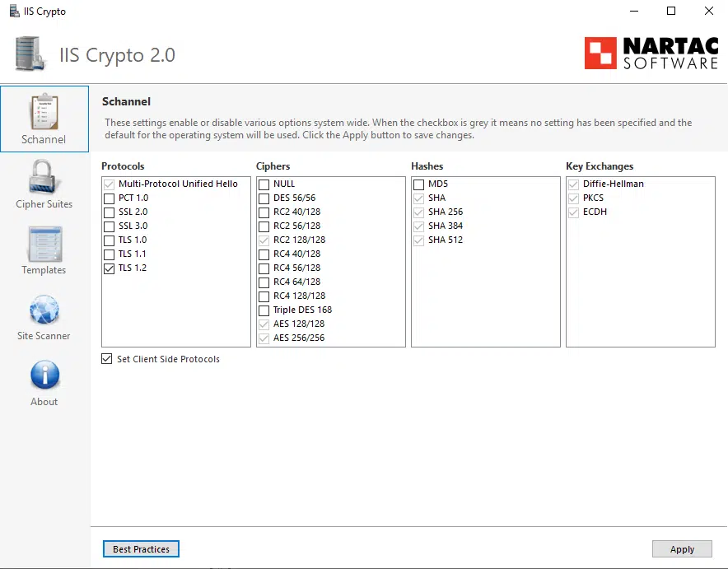
Task: Toggle Multi-Protocol Unified Hello checkbox
Action: [109, 184]
